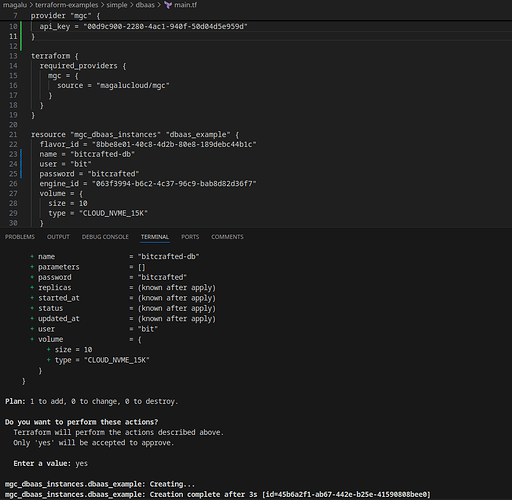Select the dbaas breadcrumb folder
Screen dimensions: 512x500
(145, 5)
